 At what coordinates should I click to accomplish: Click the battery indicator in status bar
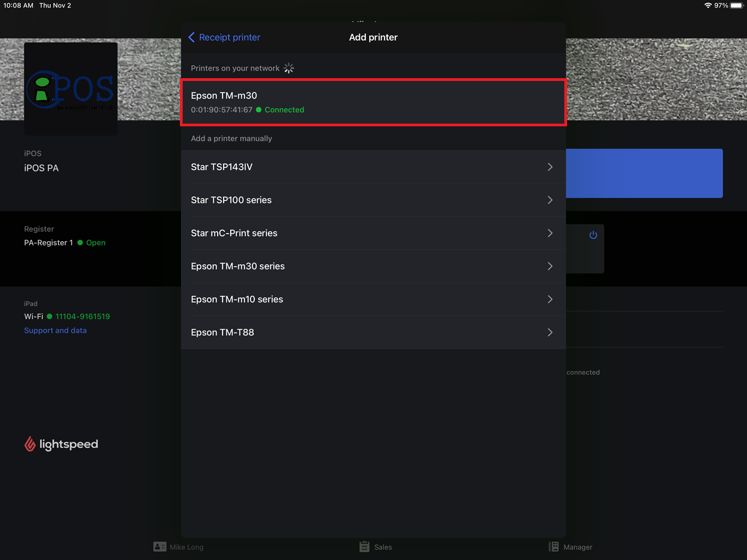click(x=737, y=5)
